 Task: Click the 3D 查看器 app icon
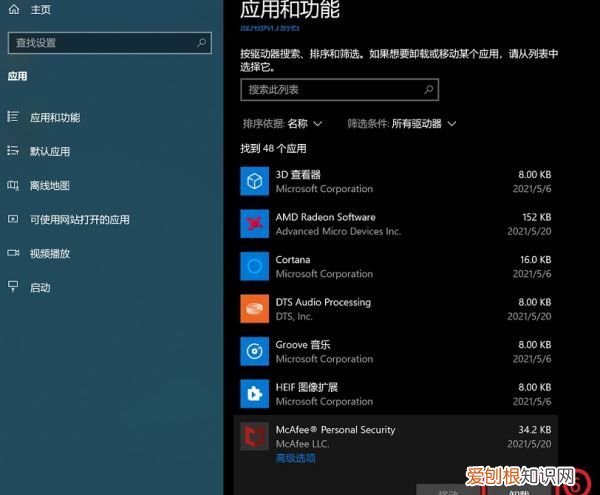pos(254,181)
